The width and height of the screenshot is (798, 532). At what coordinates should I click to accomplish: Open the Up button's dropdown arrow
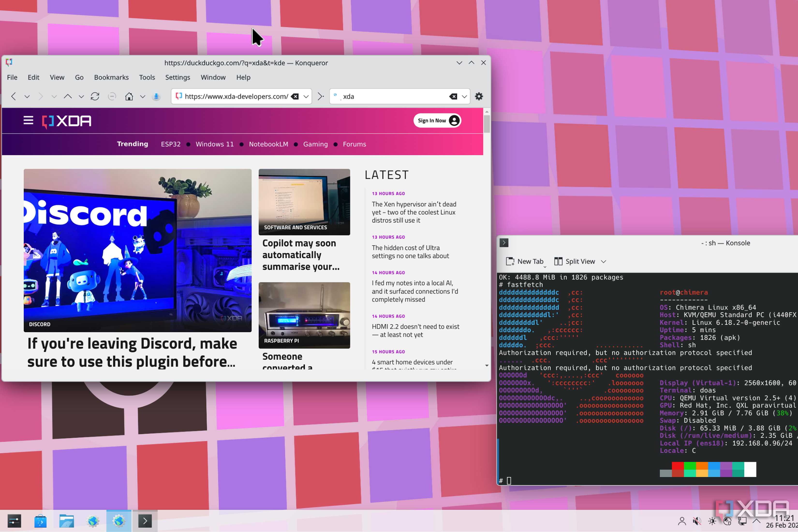coord(81,97)
